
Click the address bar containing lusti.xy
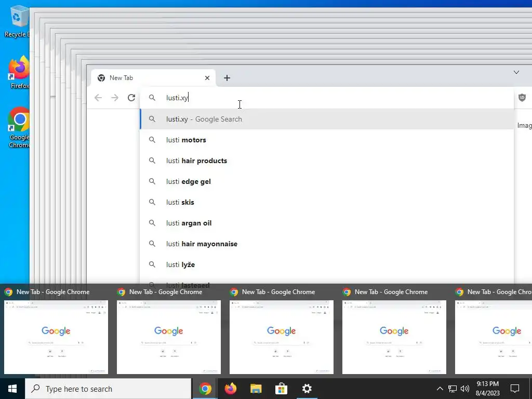pyautogui.click(x=327, y=98)
